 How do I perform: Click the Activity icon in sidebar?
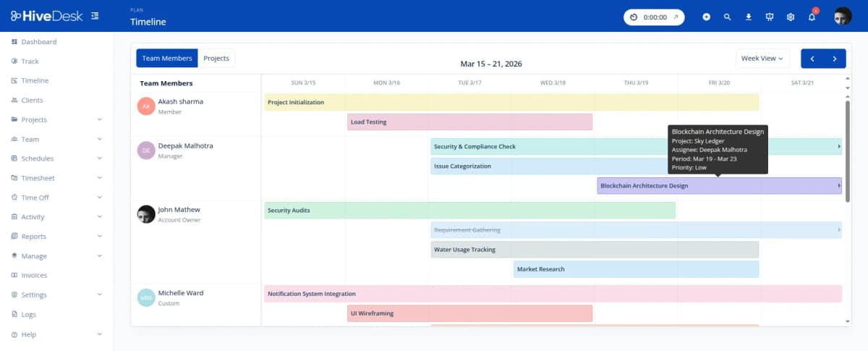pyautogui.click(x=14, y=217)
